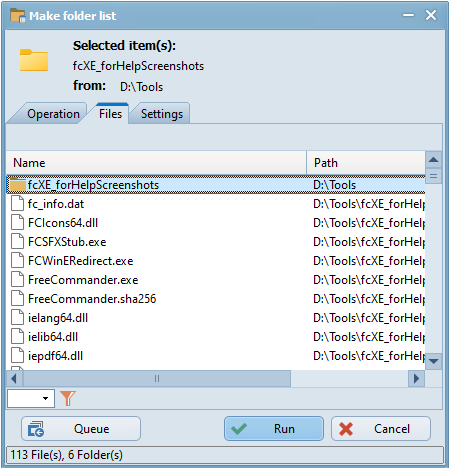Click the Make folder list title bar icon
This screenshot has height=468, width=449.
[18, 15]
